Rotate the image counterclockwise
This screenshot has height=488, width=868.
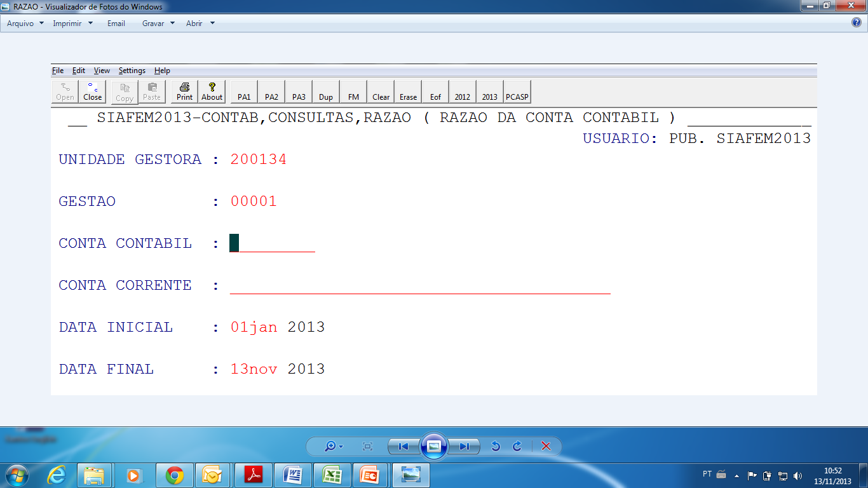[x=496, y=447]
